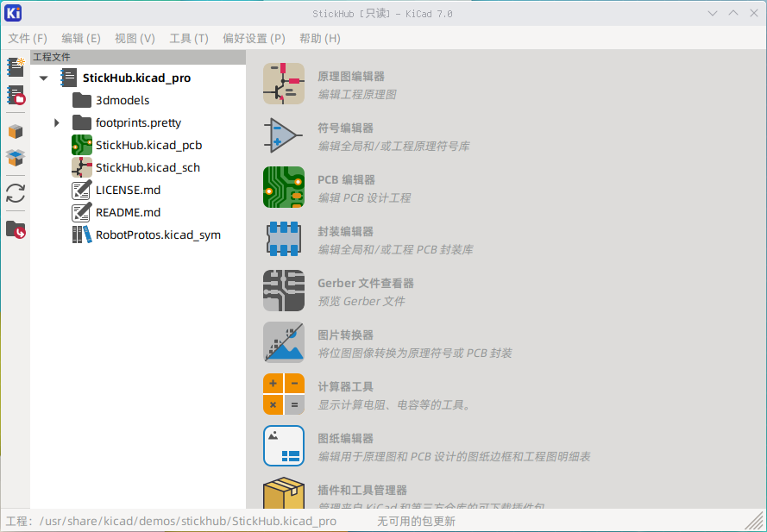Click the New Project icon in left toolbar
The image size is (767, 532).
pyautogui.click(x=16, y=67)
